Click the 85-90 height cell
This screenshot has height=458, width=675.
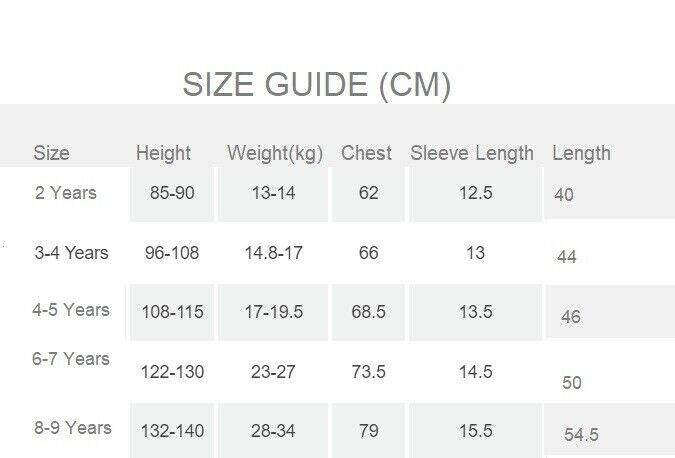point(172,193)
